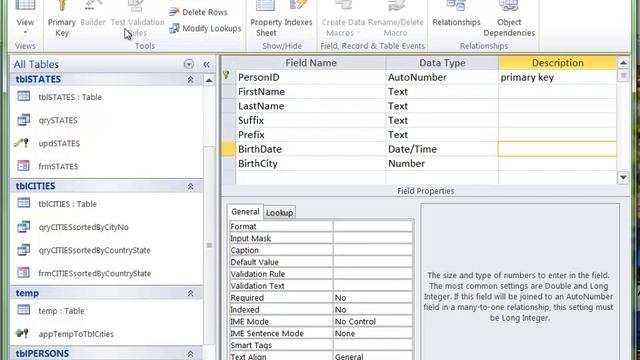640x360 pixels.
Task: Click the qryCITIESsortedByCityNo query icon
Action: [24, 227]
